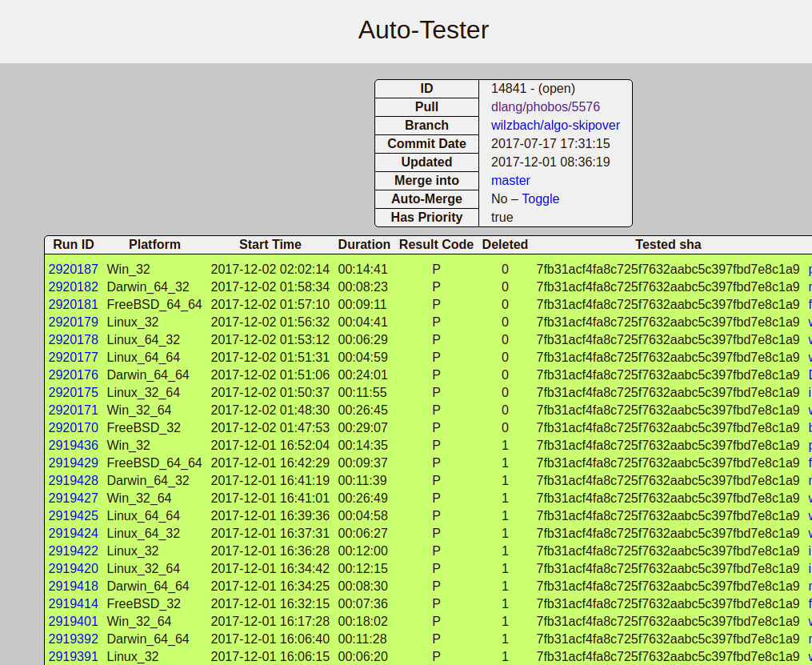
Task: Click duration 00:24:01 for run 2920176
Action: coord(362,375)
